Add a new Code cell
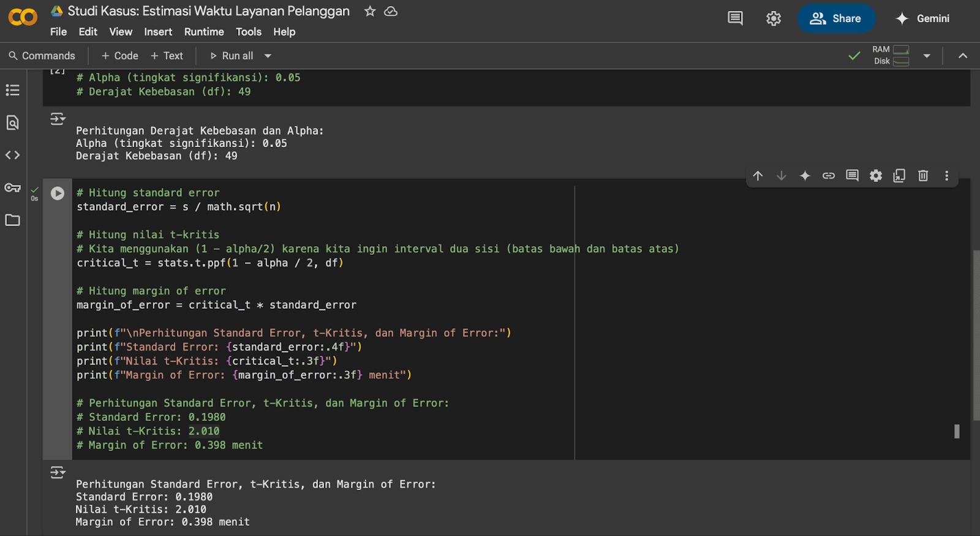This screenshot has height=536, width=980. [120, 56]
